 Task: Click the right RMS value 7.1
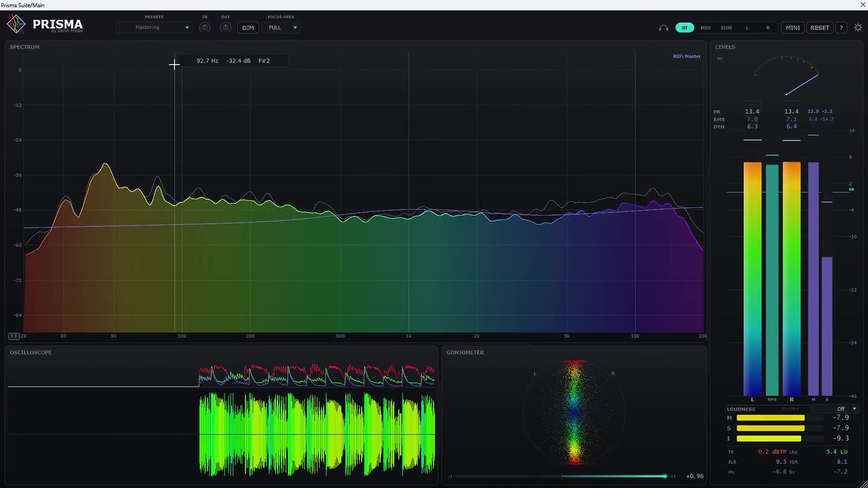[791, 119]
